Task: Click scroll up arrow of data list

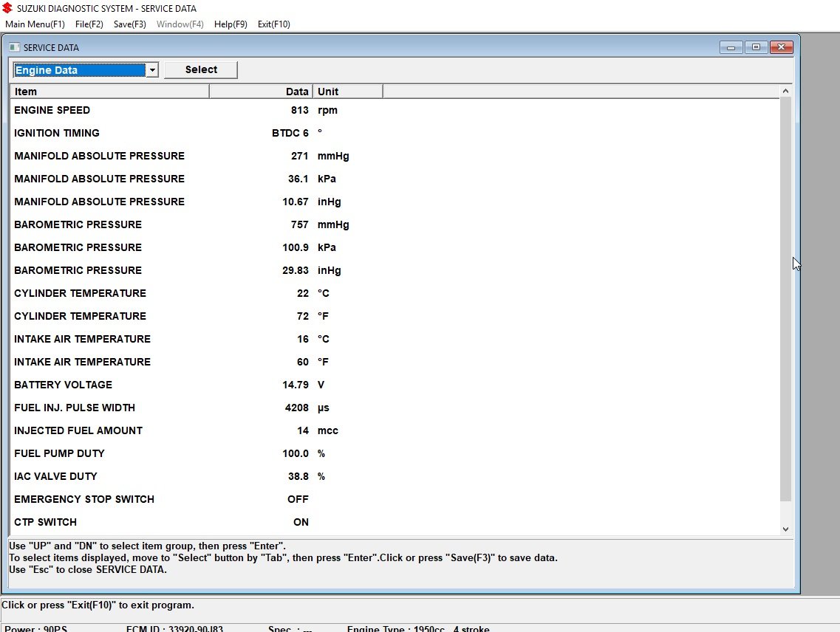Action: pos(785,91)
